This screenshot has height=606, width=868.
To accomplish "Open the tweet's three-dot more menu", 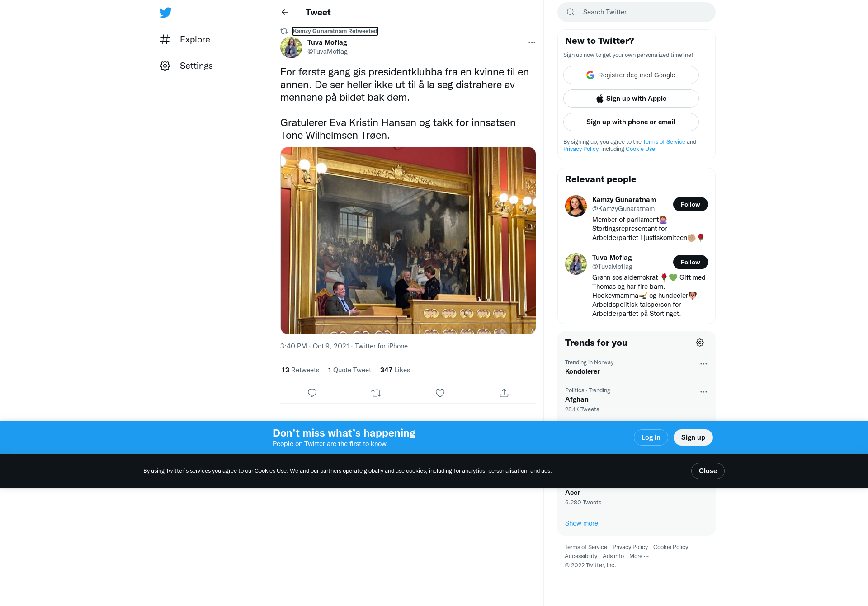I will [x=532, y=42].
